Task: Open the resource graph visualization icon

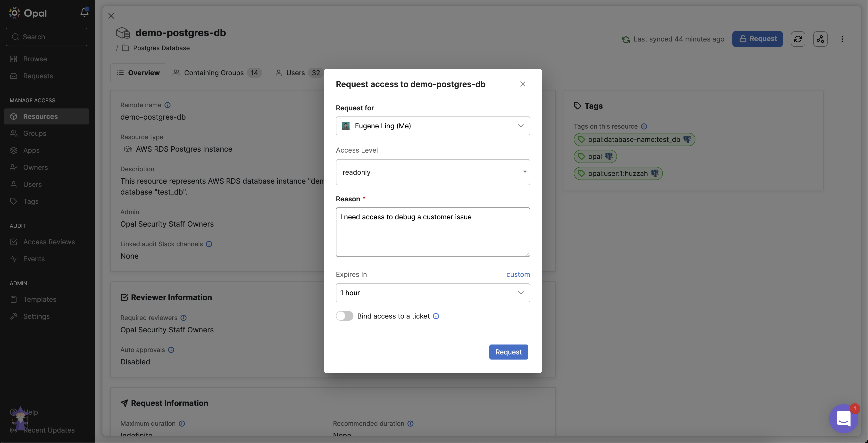Action: point(820,39)
